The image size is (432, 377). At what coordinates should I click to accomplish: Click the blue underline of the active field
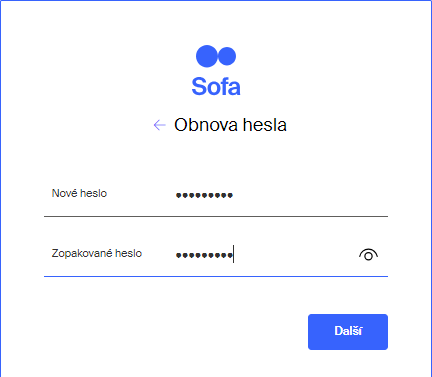click(216, 276)
